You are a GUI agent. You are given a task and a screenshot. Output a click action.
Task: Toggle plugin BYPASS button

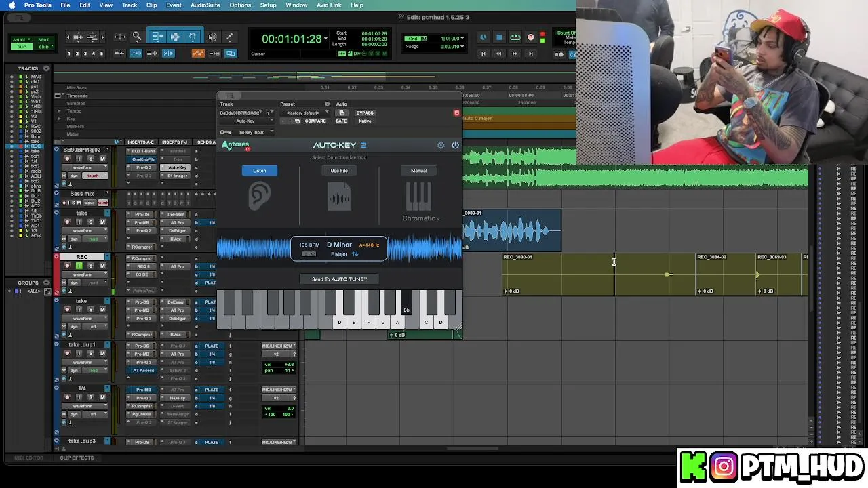[x=365, y=113]
